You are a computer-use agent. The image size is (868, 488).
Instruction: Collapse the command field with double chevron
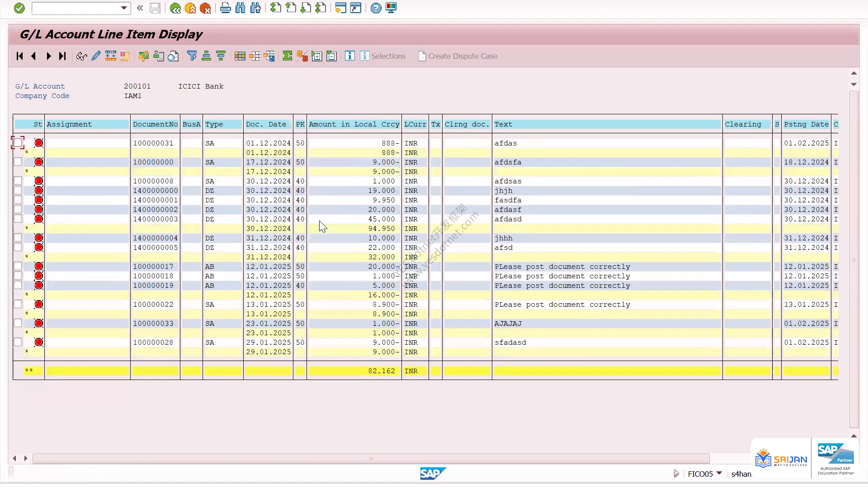tap(140, 8)
